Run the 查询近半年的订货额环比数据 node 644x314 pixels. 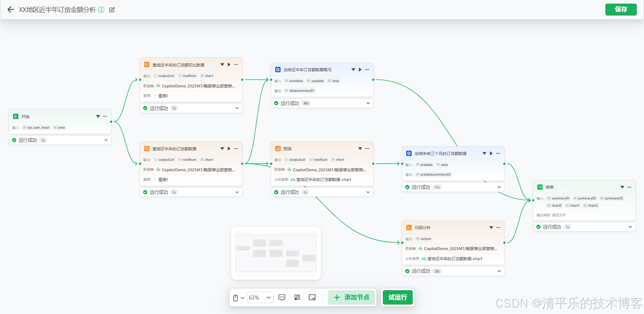tap(229, 65)
